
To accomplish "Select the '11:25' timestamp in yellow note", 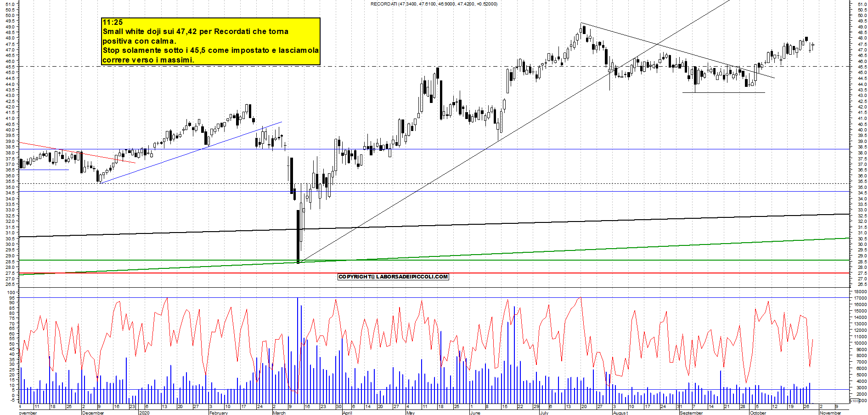I will point(113,22).
